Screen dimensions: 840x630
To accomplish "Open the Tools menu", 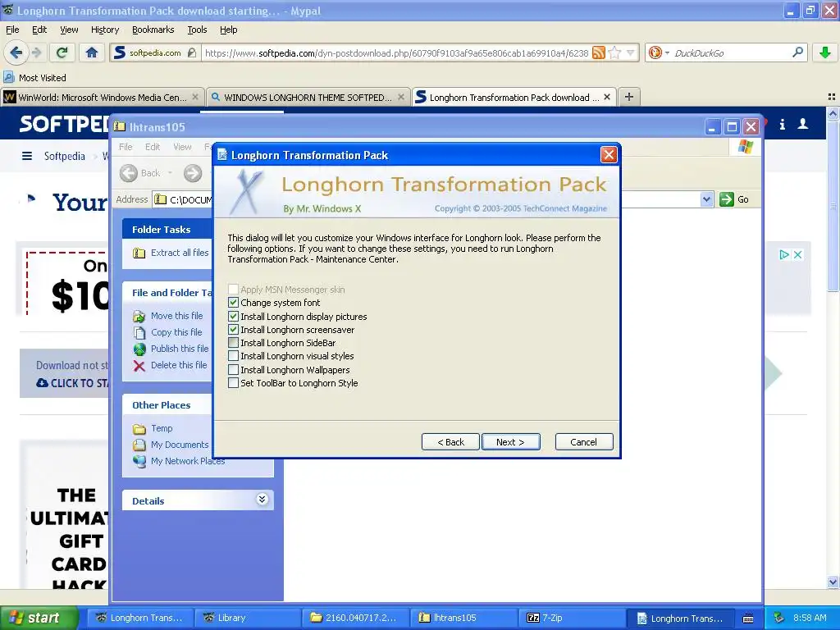I will coord(197,30).
